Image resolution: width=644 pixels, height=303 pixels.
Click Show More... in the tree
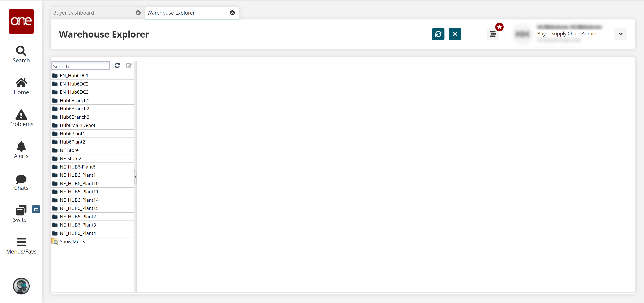tap(73, 241)
